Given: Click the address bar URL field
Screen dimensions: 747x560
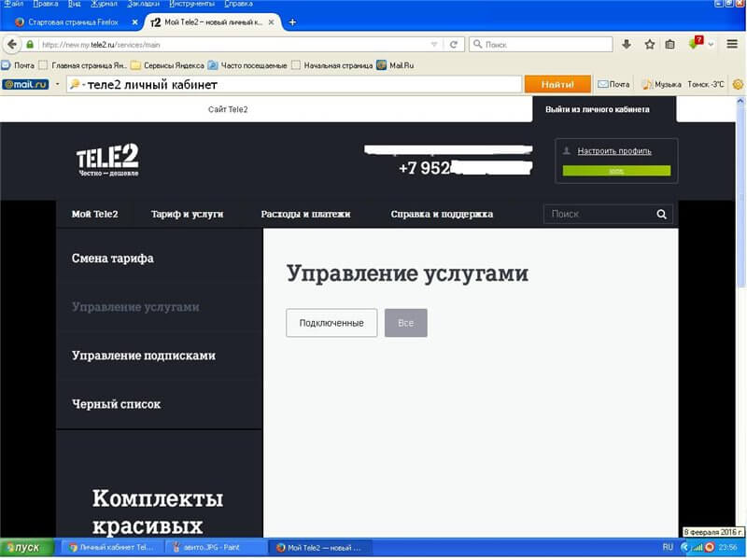Looking at the screenshot, I should [233, 44].
